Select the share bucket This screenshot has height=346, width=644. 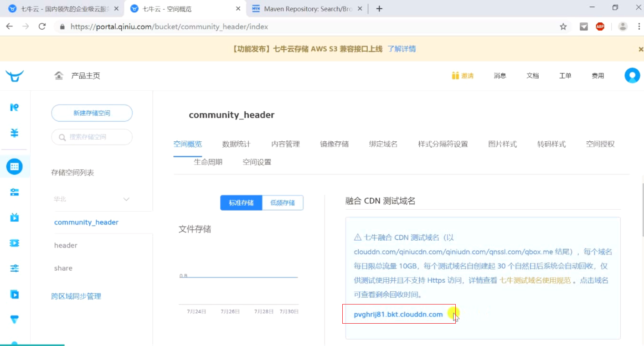pyautogui.click(x=63, y=268)
